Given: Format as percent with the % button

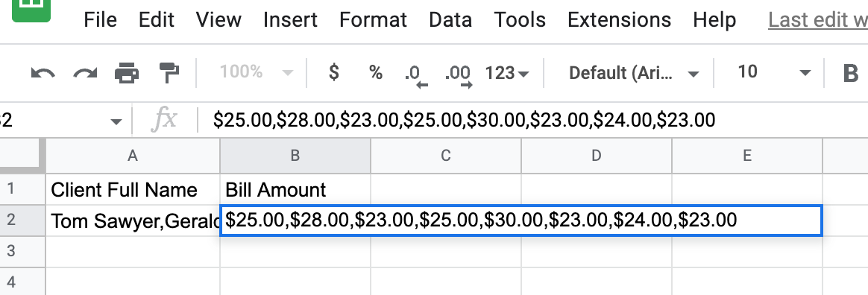Looking at the screenshot, I should (x=376, y=72).
